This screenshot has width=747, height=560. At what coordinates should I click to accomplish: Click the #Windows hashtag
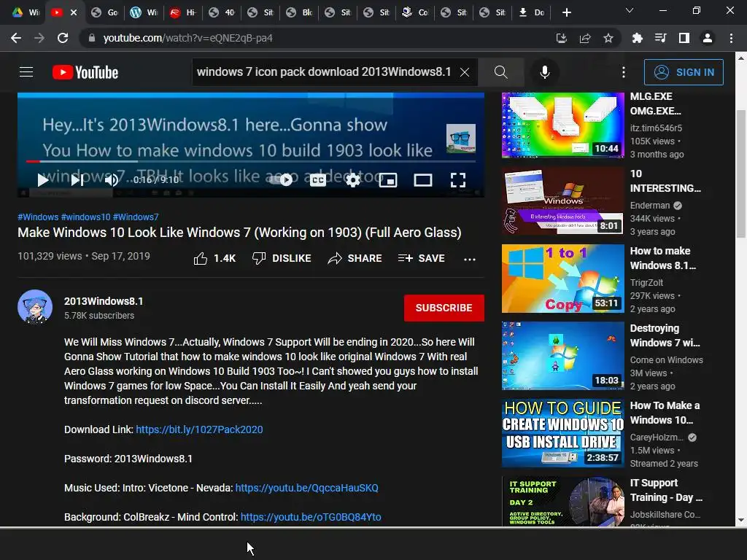pyautogui.click(x=38, y=217)
